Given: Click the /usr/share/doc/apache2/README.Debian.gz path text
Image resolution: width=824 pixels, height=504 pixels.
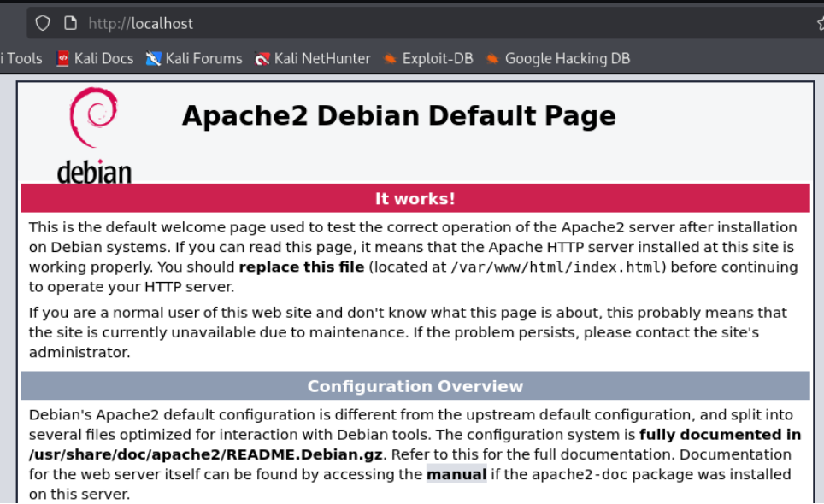Looking at the screenshot, I should click(x=206, y=454).
